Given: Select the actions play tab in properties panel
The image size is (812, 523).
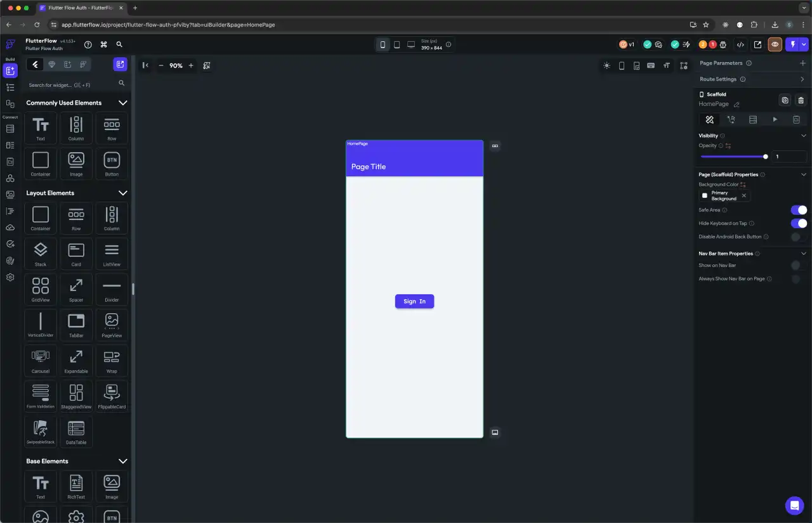Looking at the screenshot, I should point(775,119).
